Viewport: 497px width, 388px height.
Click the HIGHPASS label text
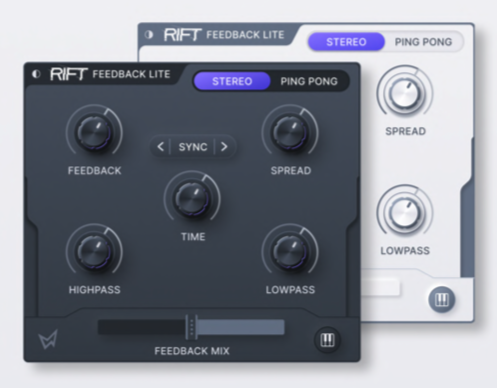coord(95,290)
